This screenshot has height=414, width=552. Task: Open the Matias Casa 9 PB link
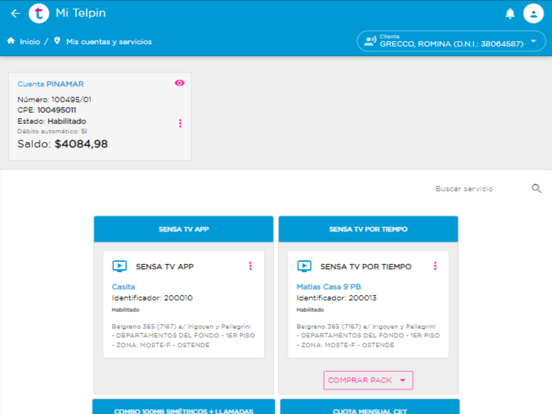(329, 287)
